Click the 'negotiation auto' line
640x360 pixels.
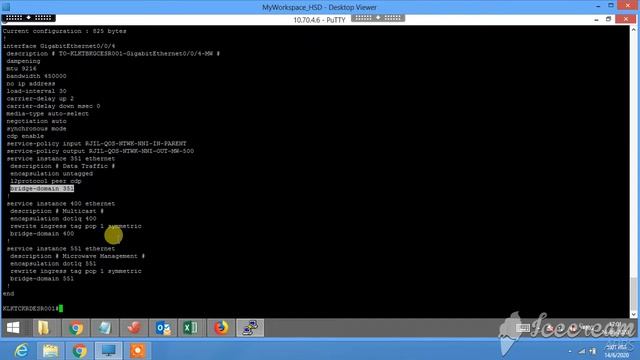pos(36,121)
